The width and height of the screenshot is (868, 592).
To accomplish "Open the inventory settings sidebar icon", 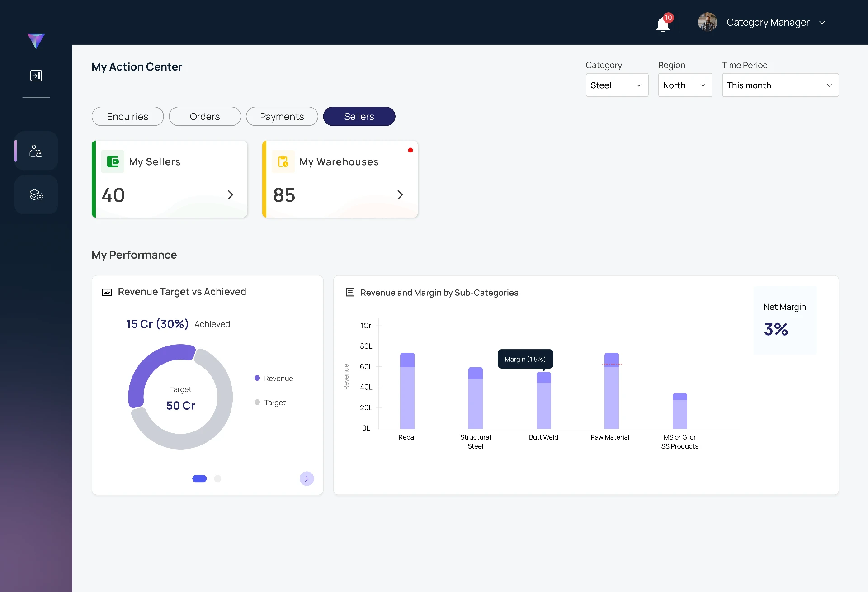I will [x=36, y=195].
